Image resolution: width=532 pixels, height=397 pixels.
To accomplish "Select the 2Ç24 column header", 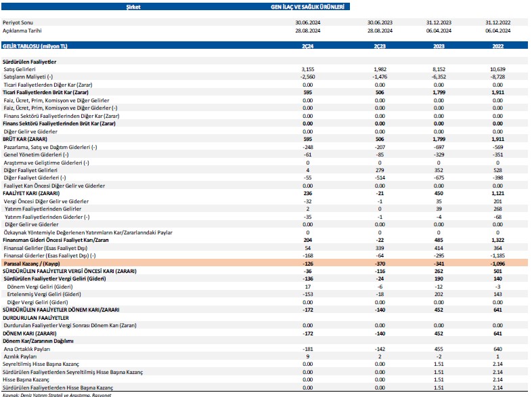I will (307, 45).
